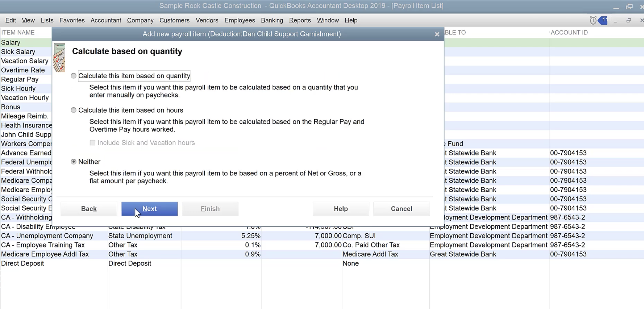The image size is (644, 309).
Task: Select the Direct Deposit payroll item row
Action: 22,263
